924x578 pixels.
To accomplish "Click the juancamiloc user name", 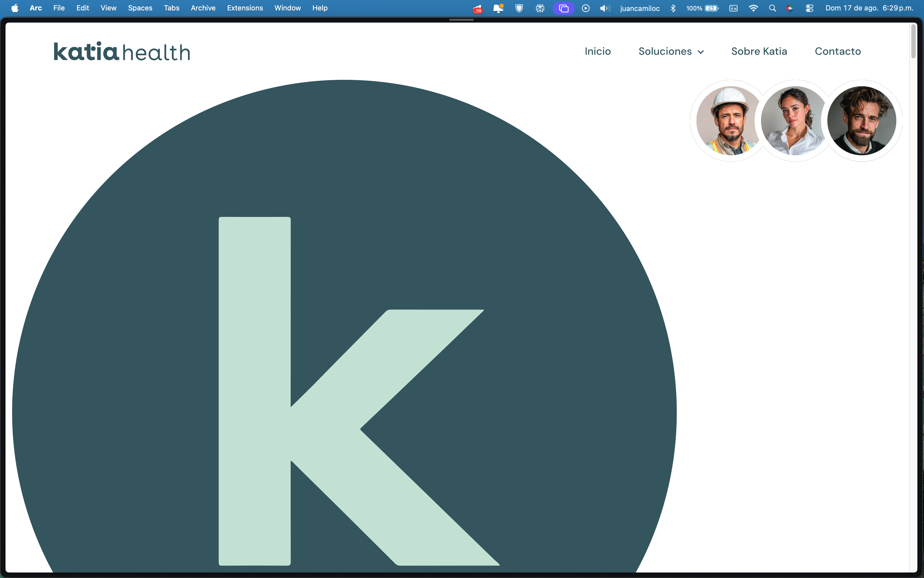I will coord(640,8).
